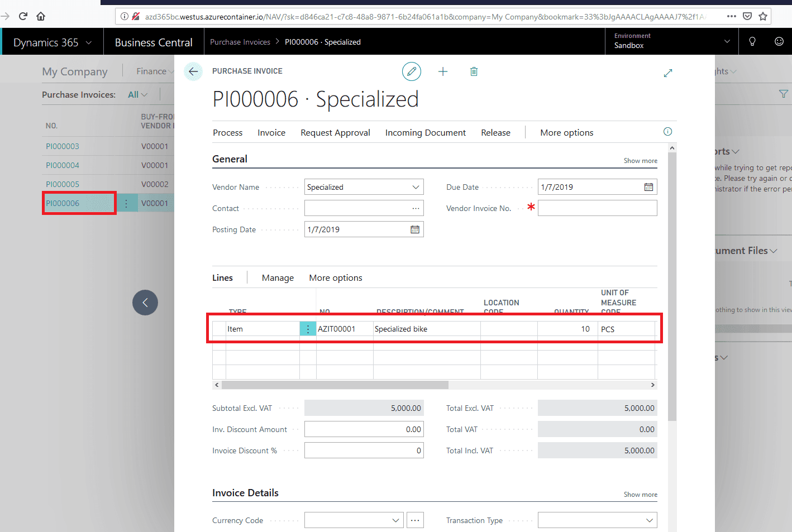
Task: Open the Incoming Document menu
Action: (426, 133)
